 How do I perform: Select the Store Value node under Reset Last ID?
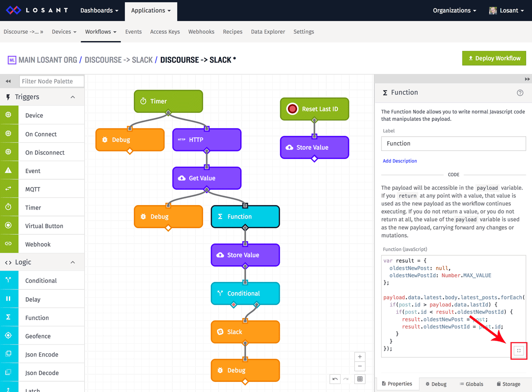[x=315, y=147]
